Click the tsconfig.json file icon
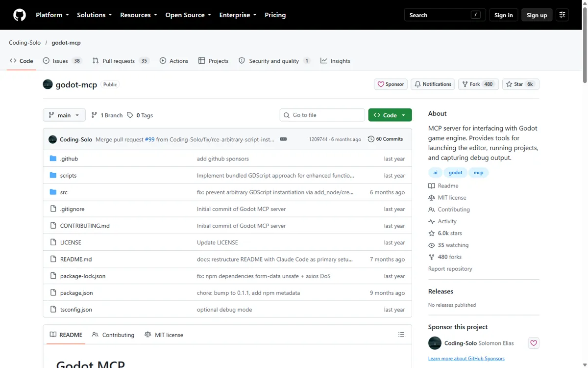Screen dimensions: 588x368 (x=53, y=310)
